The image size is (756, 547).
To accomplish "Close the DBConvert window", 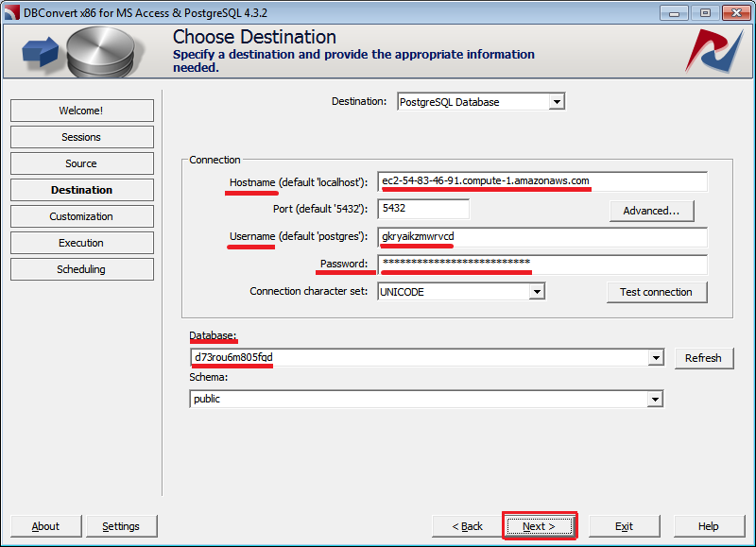I will coord(736,13).
